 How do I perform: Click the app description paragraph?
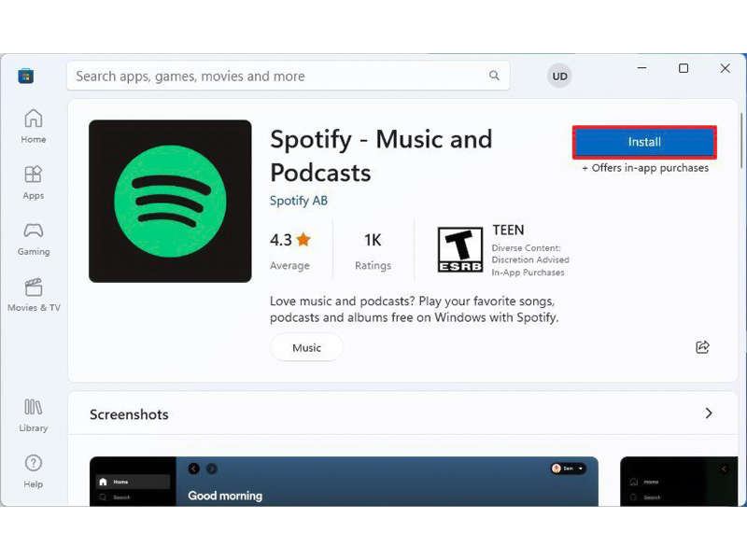(414, 309)
